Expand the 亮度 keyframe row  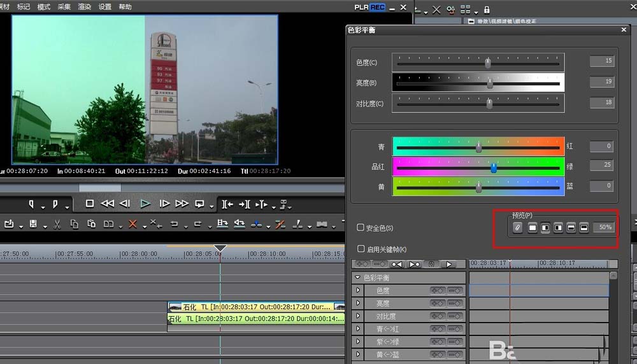(x=357, y=304)
